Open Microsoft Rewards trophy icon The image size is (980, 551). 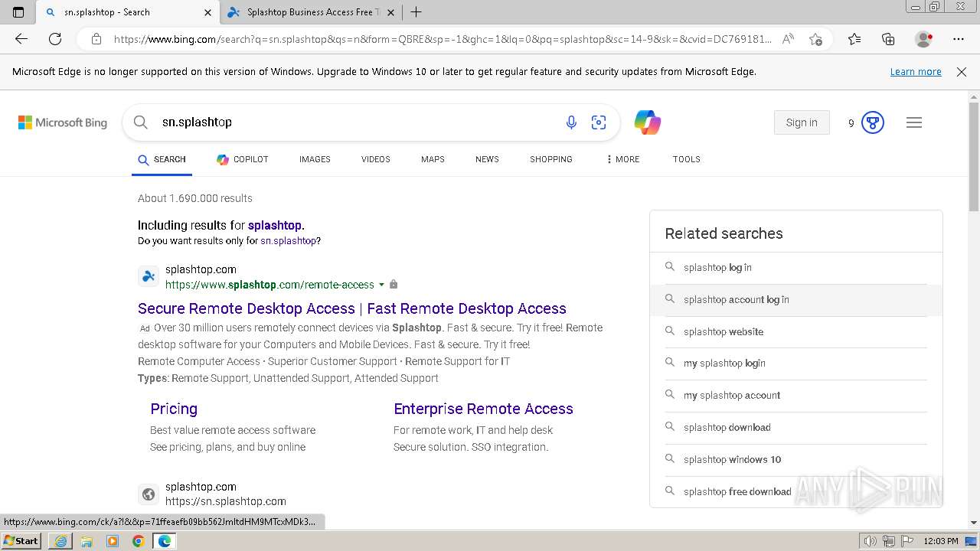873,122
